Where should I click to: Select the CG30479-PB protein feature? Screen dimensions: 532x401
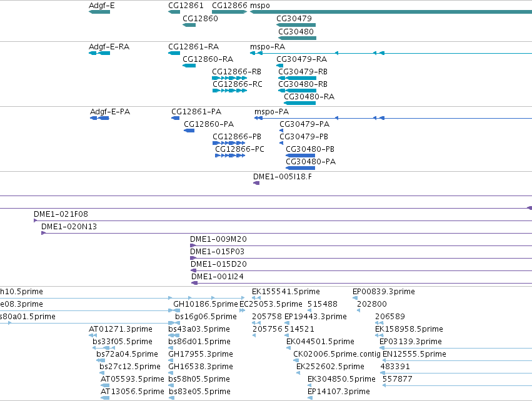(281, 143)
